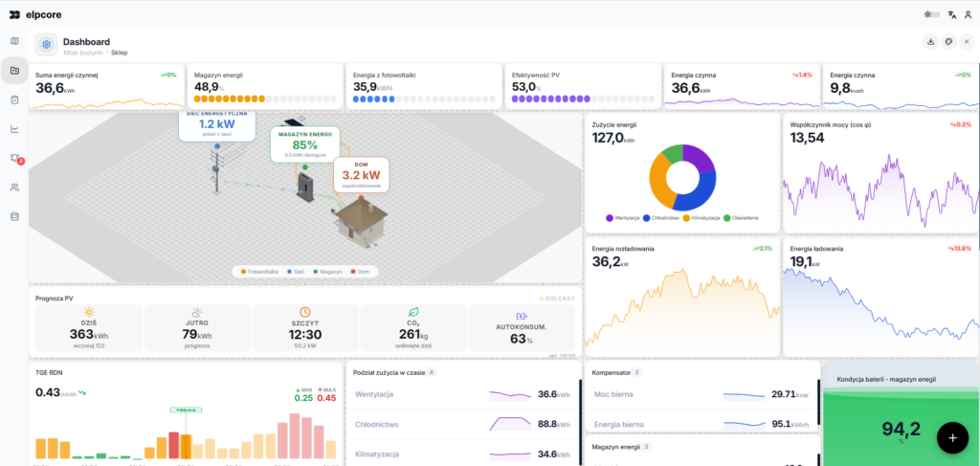Open the users sidebar icon
This screenshot has width=980, height=466.
click(x=14, y=188)
